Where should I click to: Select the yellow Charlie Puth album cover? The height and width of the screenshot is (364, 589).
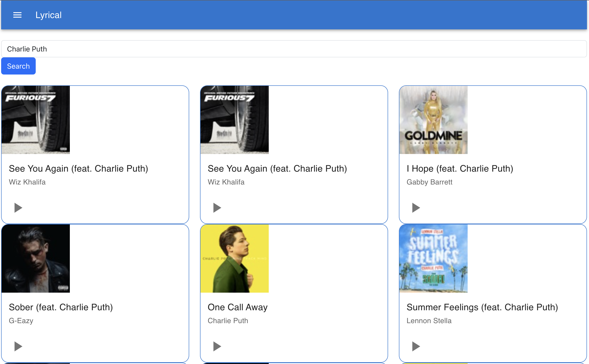pos(234,259)
